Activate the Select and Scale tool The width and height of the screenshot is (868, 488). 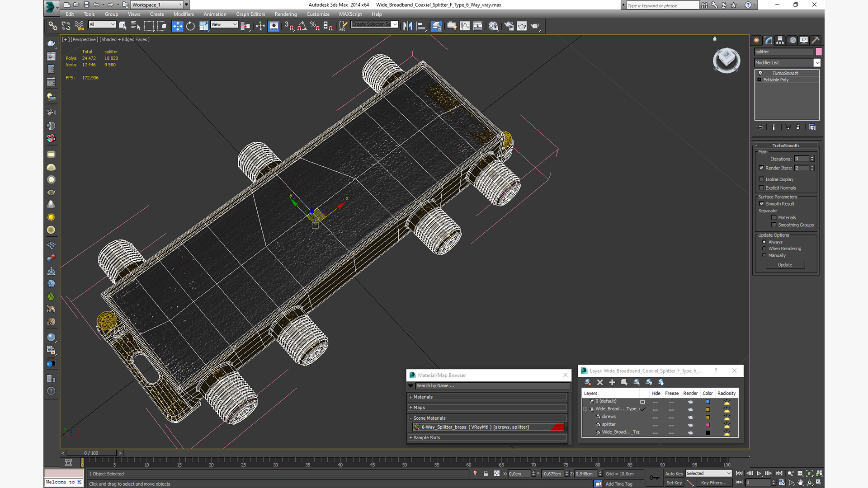point(203,26)
